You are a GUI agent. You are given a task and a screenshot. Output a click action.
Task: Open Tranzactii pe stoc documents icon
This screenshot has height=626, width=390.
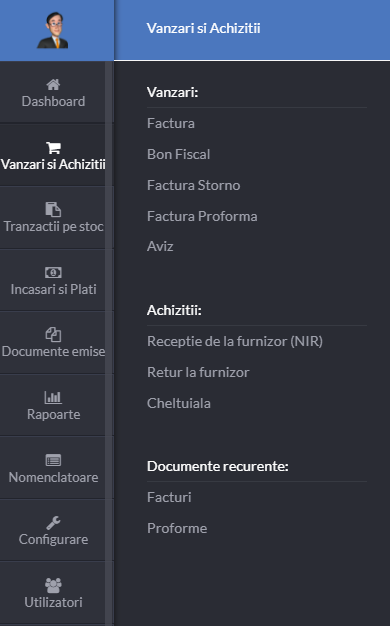click(x=53, y=209)
